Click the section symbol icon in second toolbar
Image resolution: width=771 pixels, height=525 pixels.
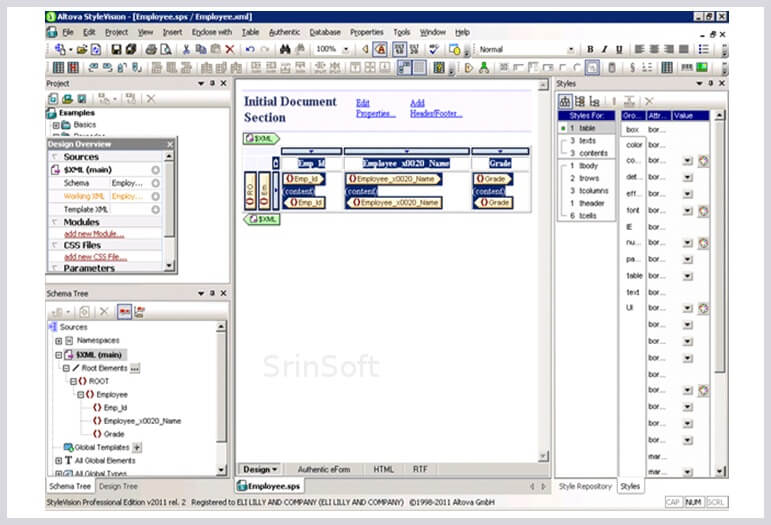point(632,67)
